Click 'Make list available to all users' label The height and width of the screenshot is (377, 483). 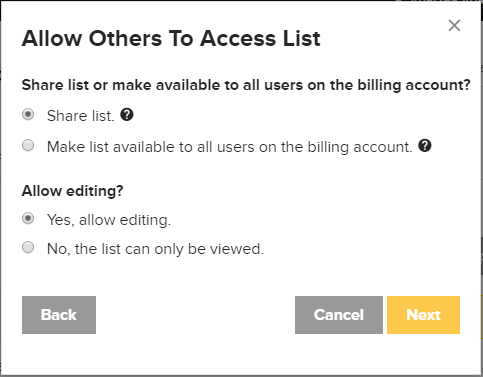coord(230,147)
